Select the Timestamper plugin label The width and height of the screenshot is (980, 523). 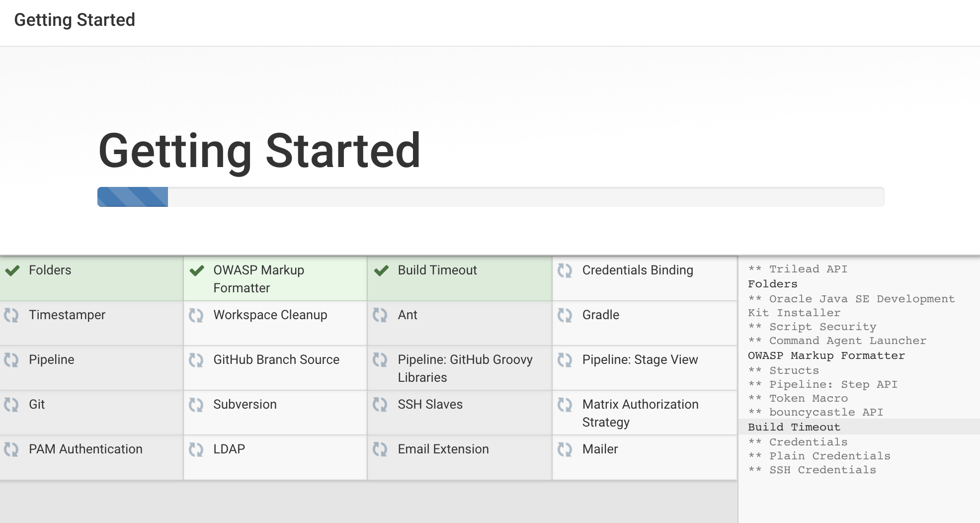(67, 315)
